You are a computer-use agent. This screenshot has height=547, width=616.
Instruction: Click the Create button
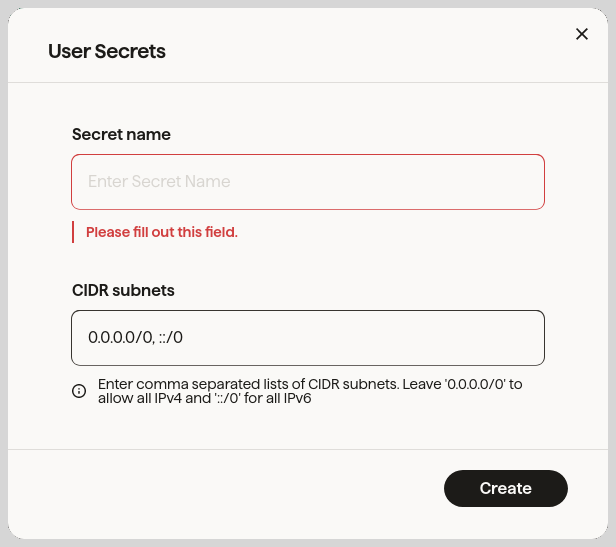pyautogui.click(x=505, y=488)
